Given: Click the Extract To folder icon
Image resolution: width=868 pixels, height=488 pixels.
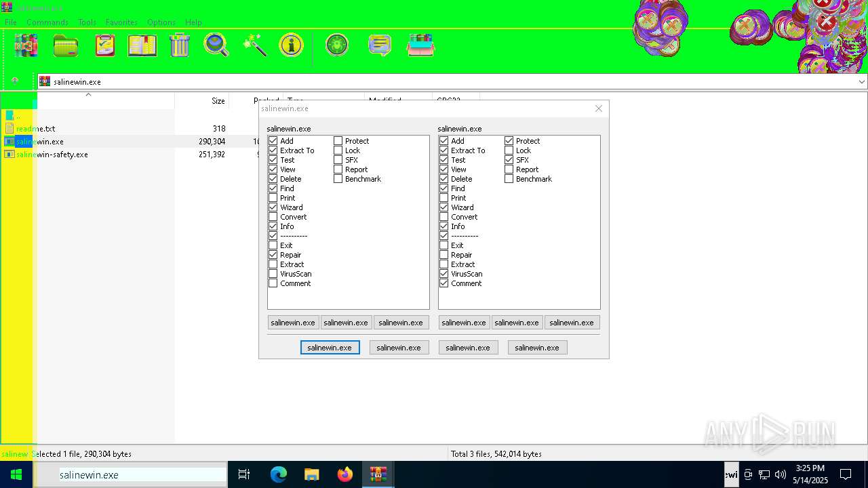Looking at the screenshot, I should [x=66, y=45].
